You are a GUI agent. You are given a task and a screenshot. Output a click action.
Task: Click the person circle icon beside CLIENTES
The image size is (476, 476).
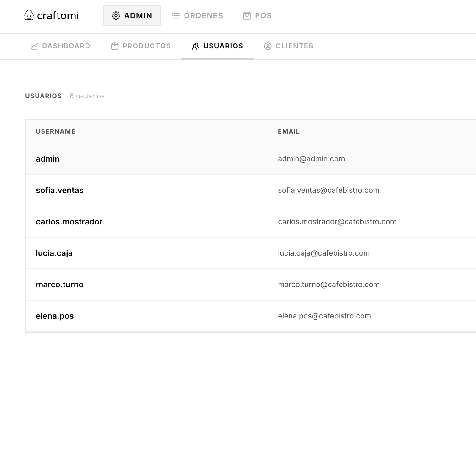point(268,46)
